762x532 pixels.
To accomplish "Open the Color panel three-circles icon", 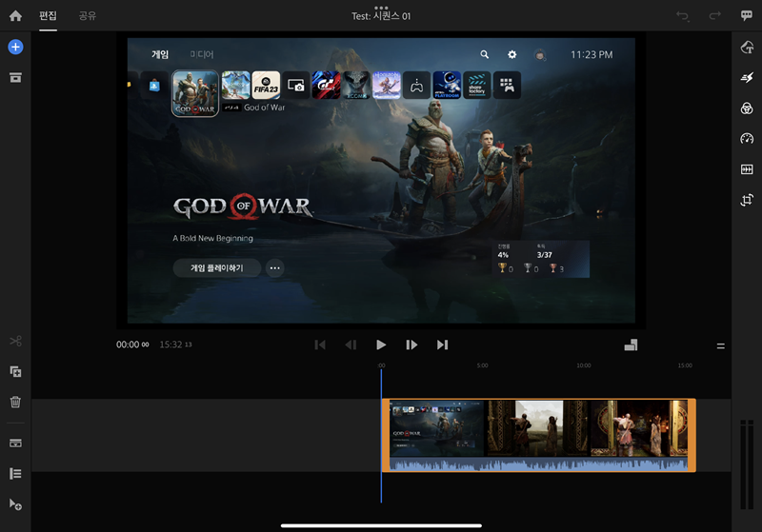I will click(747, 108).
